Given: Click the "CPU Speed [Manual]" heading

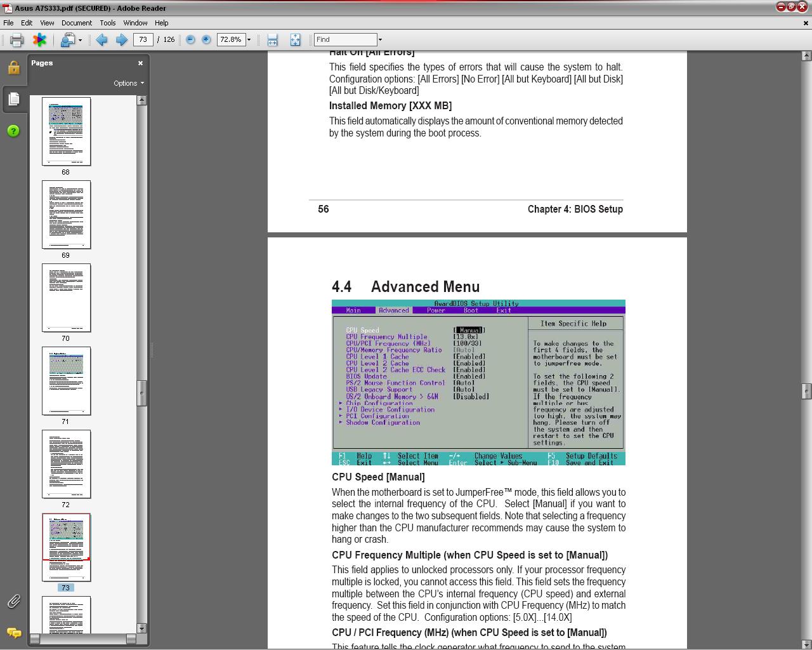Looking at the screenshot, I should point(378,477).
